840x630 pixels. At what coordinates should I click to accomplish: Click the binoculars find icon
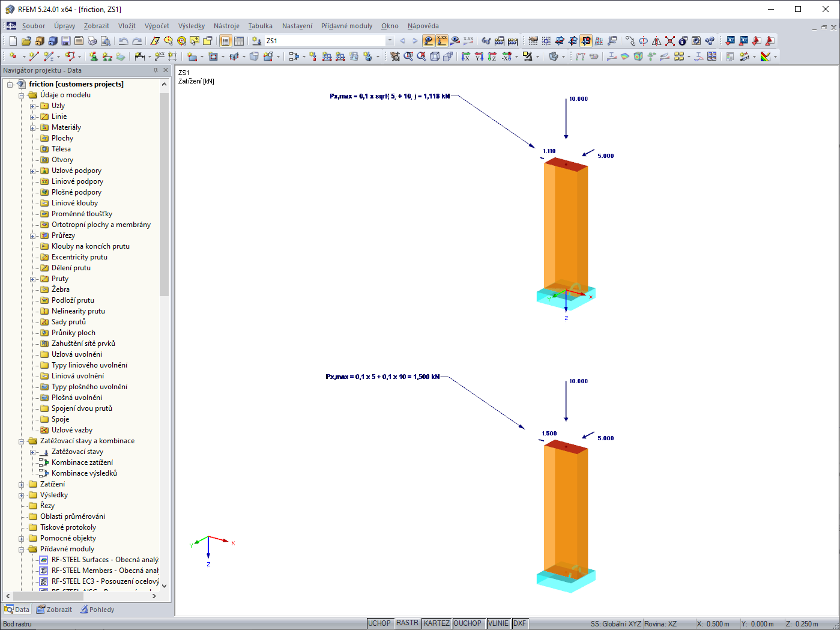(486, 41)
